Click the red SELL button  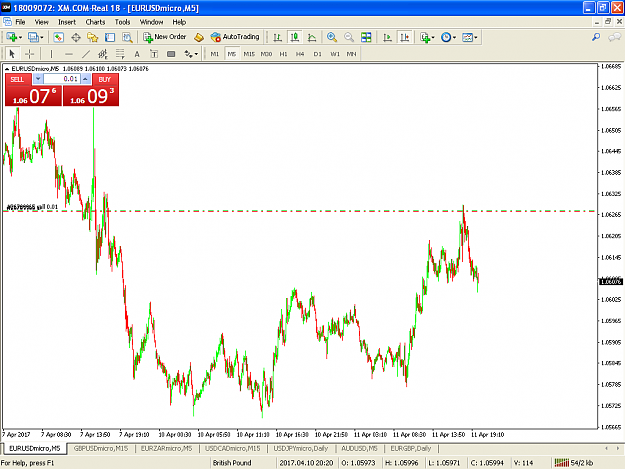pos(17,79)
